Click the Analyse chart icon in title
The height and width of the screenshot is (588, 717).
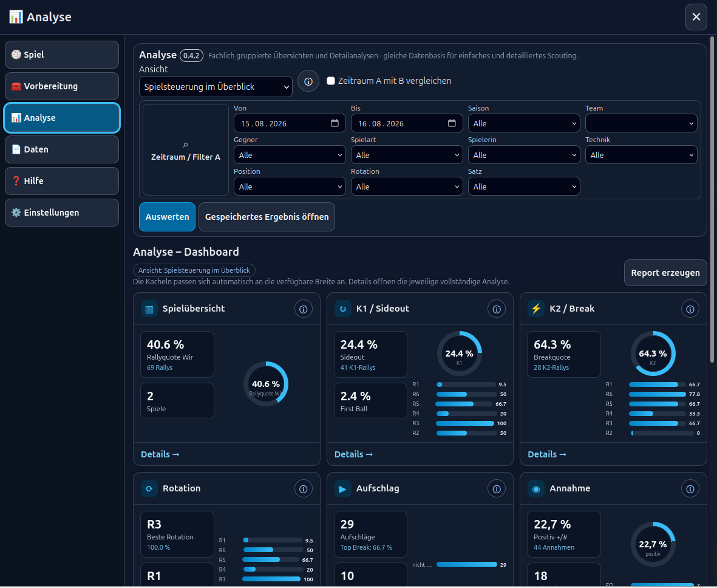coord(16,17)
